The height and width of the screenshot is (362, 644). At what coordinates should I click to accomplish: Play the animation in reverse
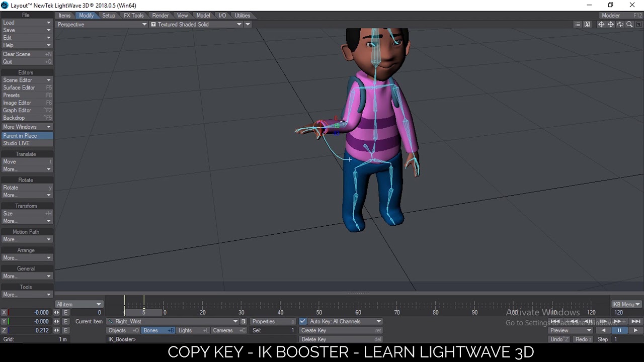(x=603, y=330)
